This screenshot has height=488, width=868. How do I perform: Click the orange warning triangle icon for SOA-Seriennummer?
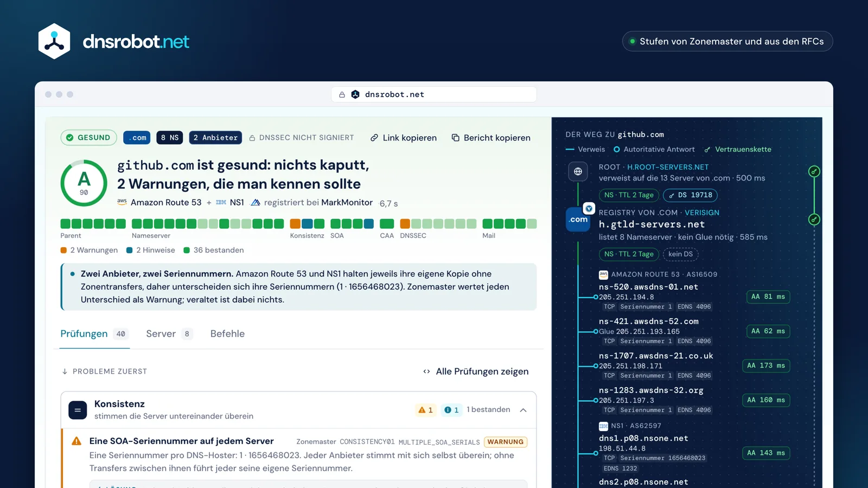pyautogui.click(x=76, y=441)
